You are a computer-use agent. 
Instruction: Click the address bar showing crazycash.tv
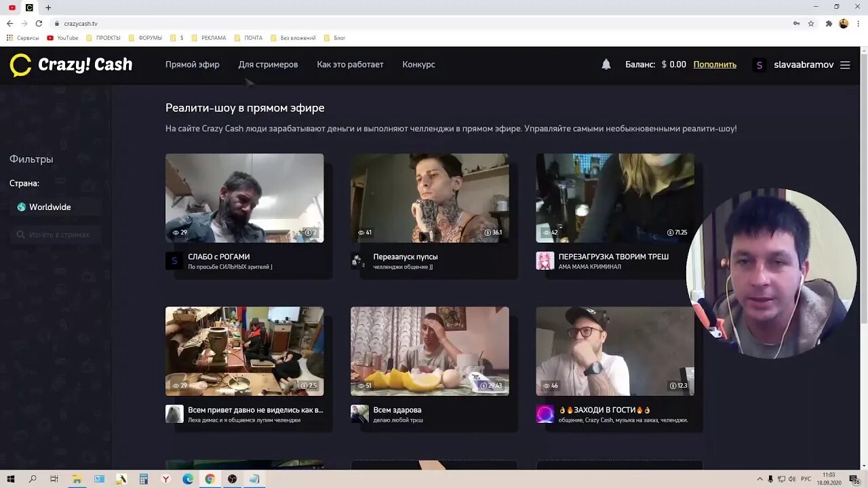(420, 23)
